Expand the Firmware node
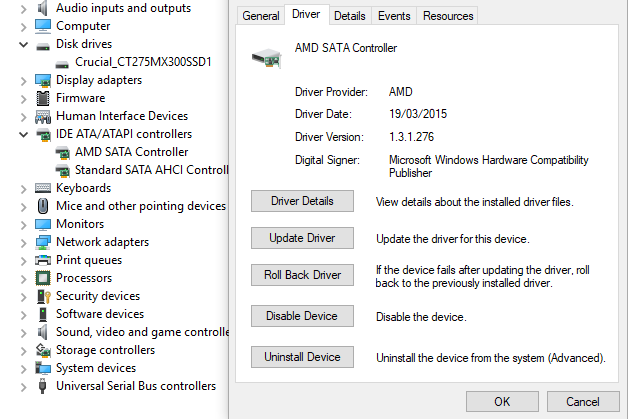Image resolution: width=628 pixels, height=419 pixels. coord(24,99)
